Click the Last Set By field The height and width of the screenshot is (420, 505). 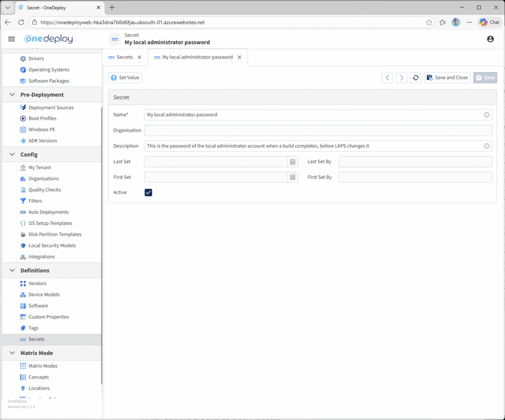415,162
